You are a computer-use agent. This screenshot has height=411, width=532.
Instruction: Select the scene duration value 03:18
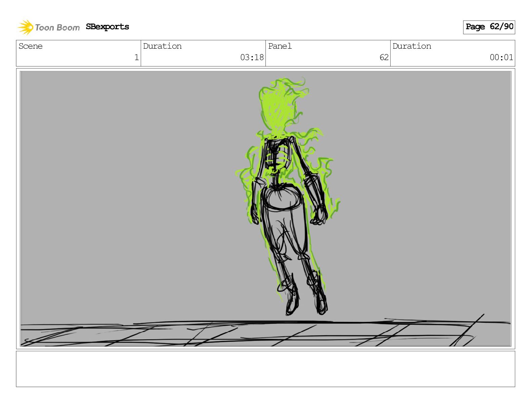(x=252, y=57)
